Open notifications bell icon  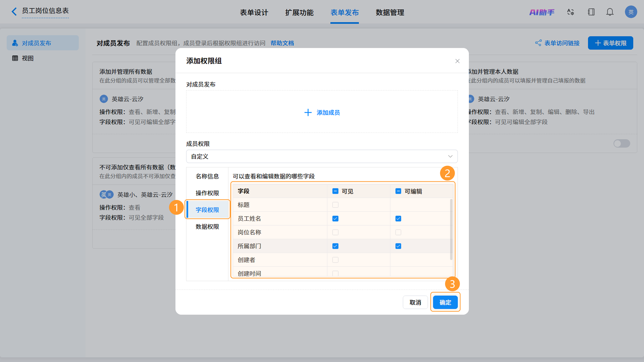coord(610,12)
